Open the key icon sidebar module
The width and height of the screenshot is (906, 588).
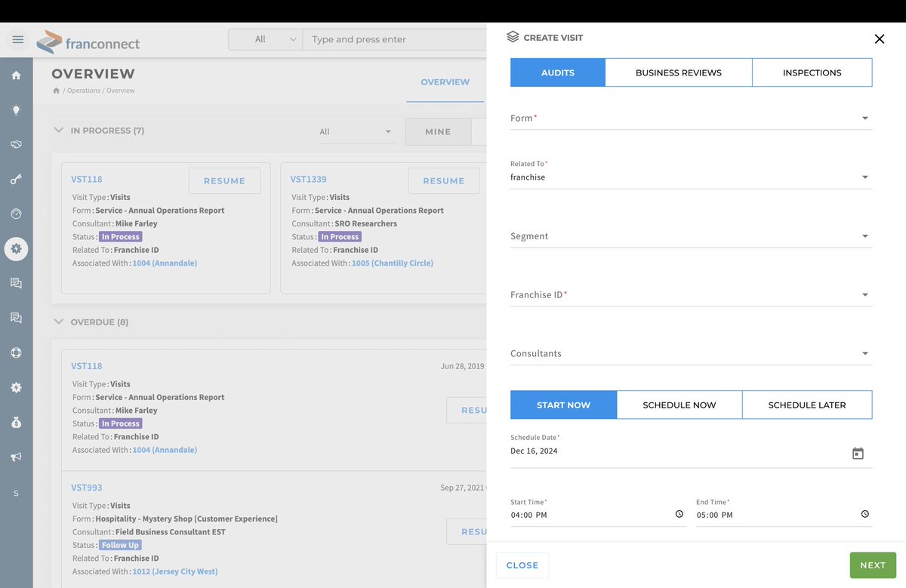[16, 179]
